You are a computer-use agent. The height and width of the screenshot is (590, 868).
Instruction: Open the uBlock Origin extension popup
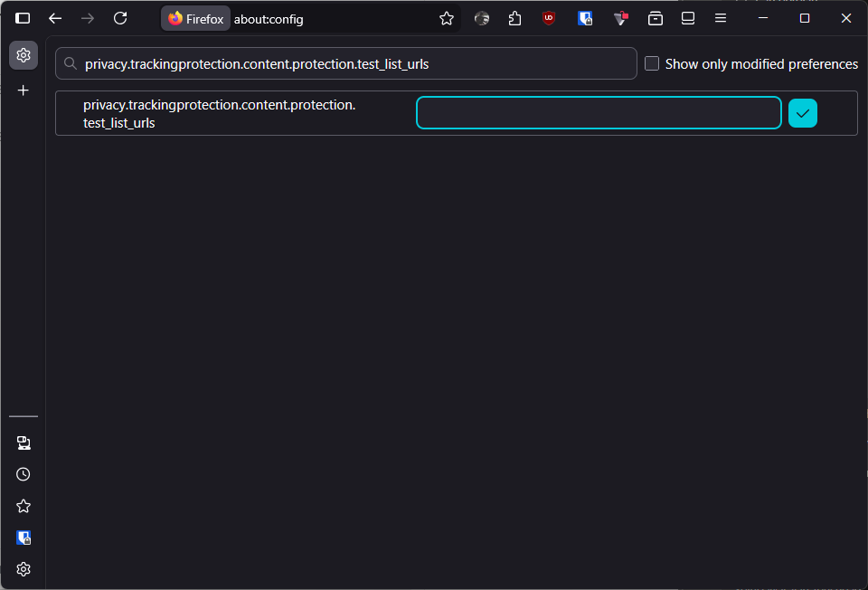point(549,18)
